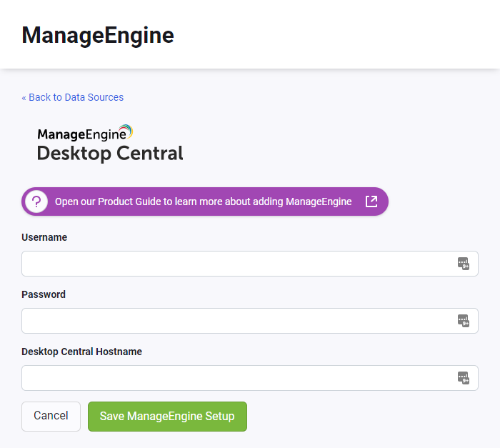
Task: Go back to Data Sources
Action: [72, 97]
